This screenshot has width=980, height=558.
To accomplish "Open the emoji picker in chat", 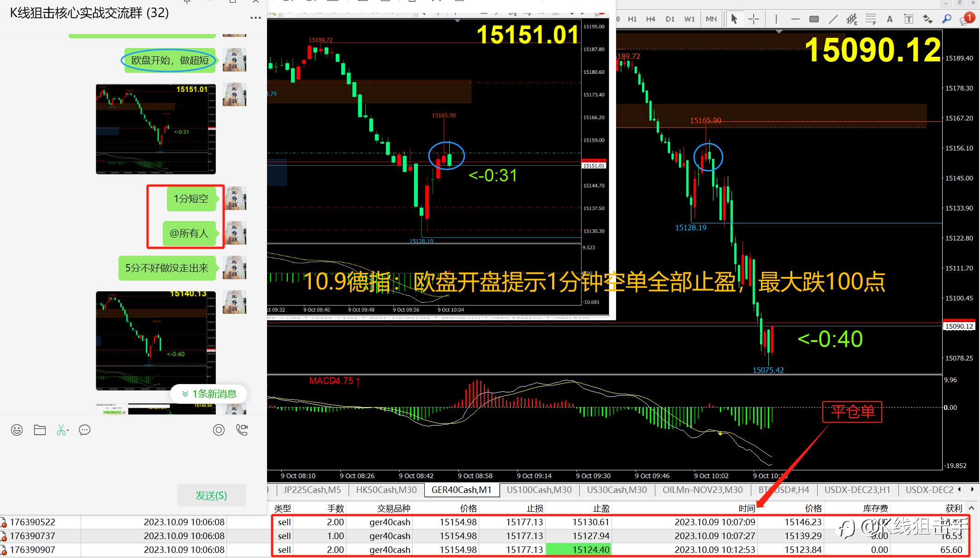I will click(x=17, y=430).
